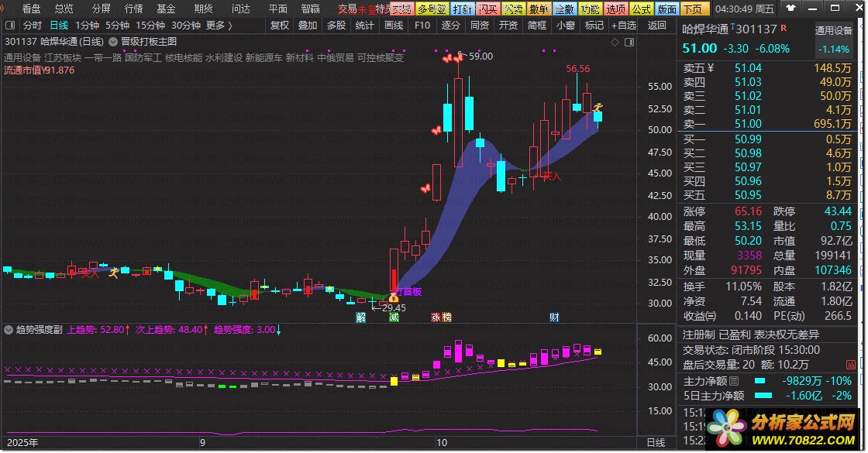Switch to 1分钟 period
Viewport: 868px width, 453px height.
pyautogui.click(x=87, y=26)
